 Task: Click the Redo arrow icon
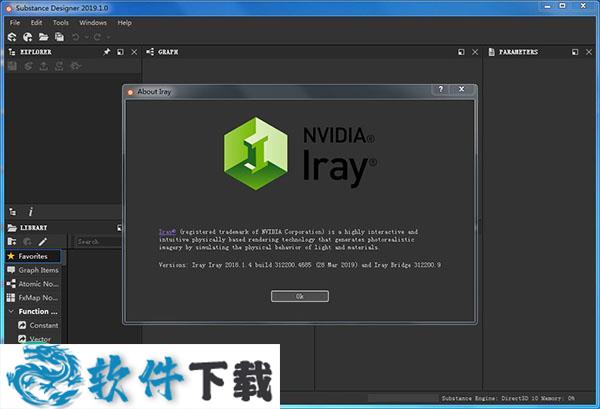tap(97, 37)
